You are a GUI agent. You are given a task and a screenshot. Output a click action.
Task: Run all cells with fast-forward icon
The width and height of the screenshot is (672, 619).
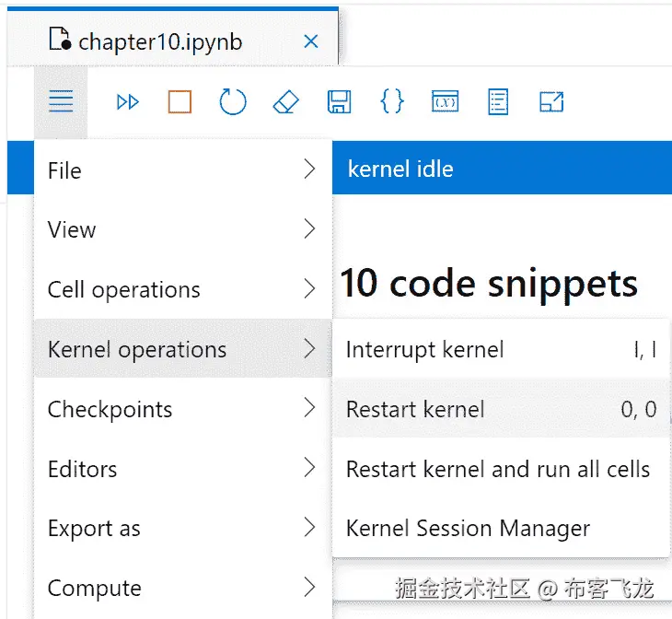(x=128, y=102)
